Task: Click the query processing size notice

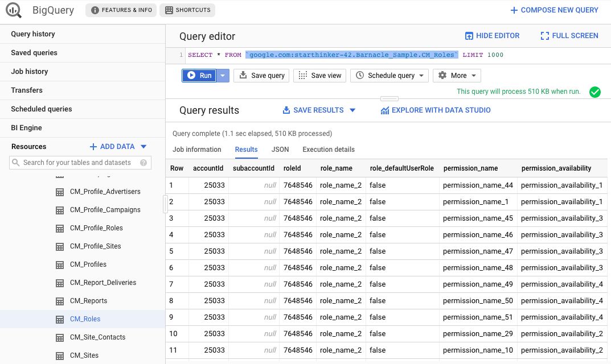Action: pos(519,92)
